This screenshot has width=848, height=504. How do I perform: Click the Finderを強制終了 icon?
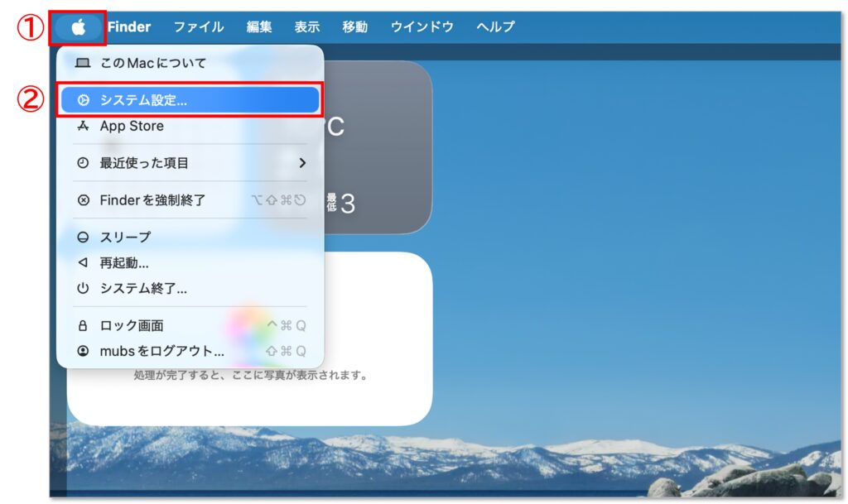pos(83,200)
